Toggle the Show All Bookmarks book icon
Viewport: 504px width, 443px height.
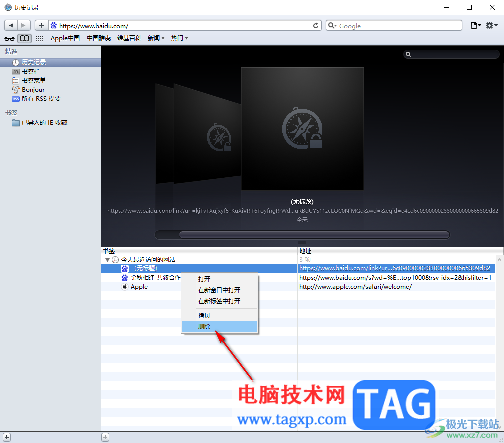coord(25,38)
